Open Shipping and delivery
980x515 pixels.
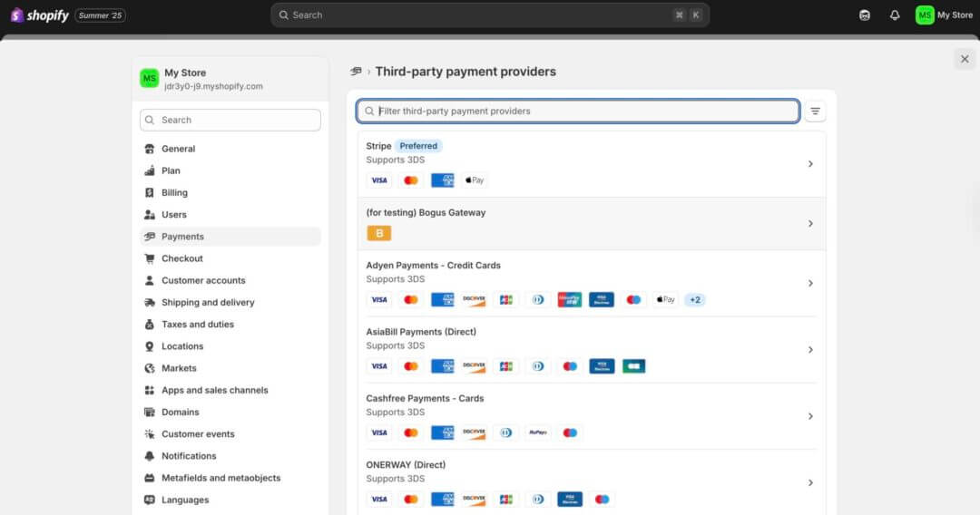coord(230,302)
